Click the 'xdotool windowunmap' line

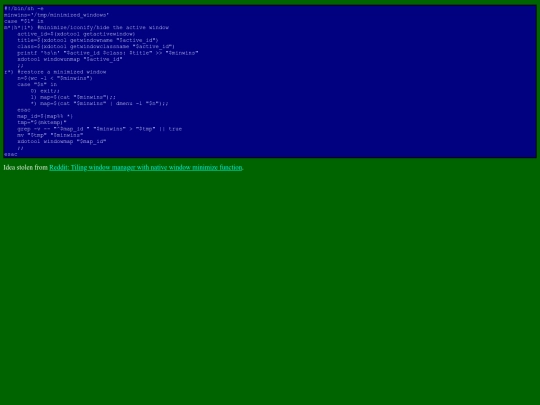point(70,59)
